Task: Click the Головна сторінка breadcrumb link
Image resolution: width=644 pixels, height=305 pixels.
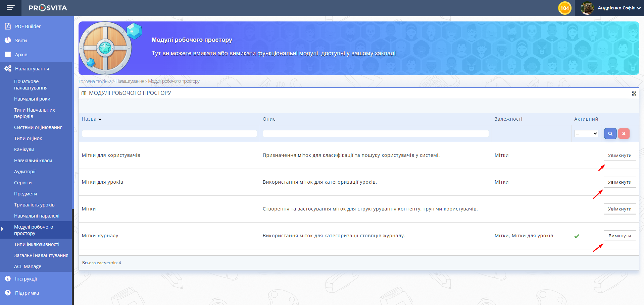Action: click(x=95, y=81)
